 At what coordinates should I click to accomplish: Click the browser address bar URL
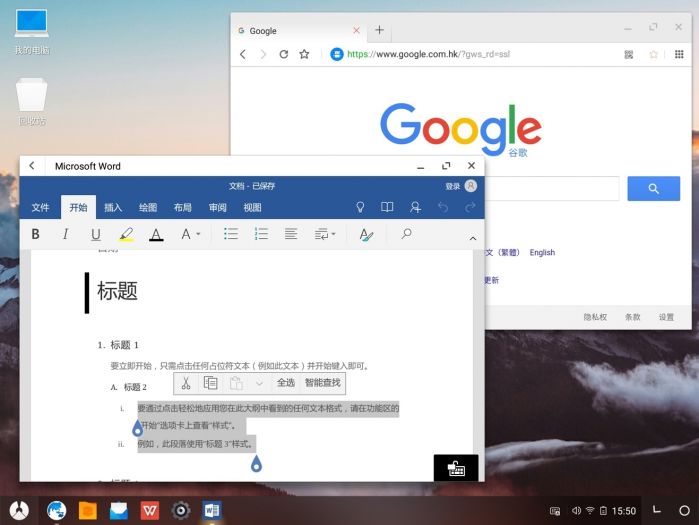[428, 54]
